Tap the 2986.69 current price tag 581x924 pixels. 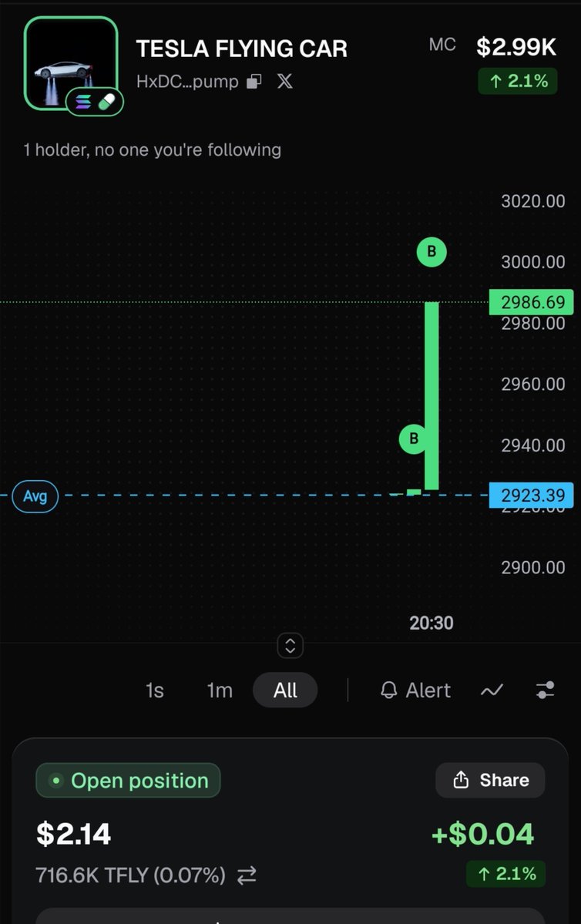[532, 302]
